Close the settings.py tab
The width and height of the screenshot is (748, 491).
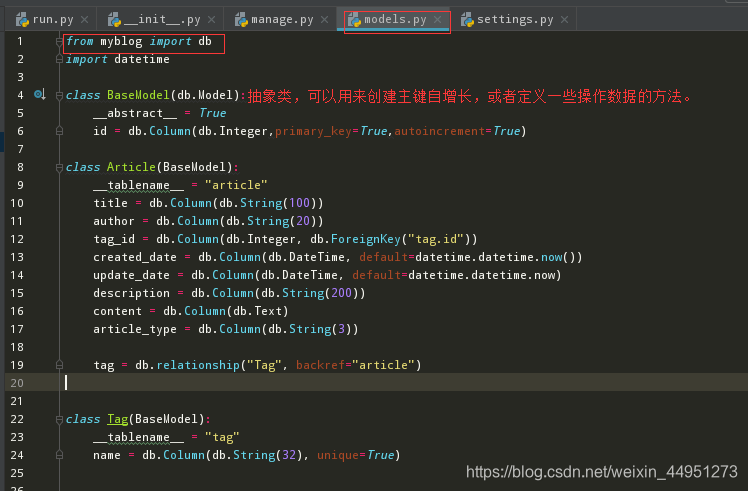(x=564, y=20)
